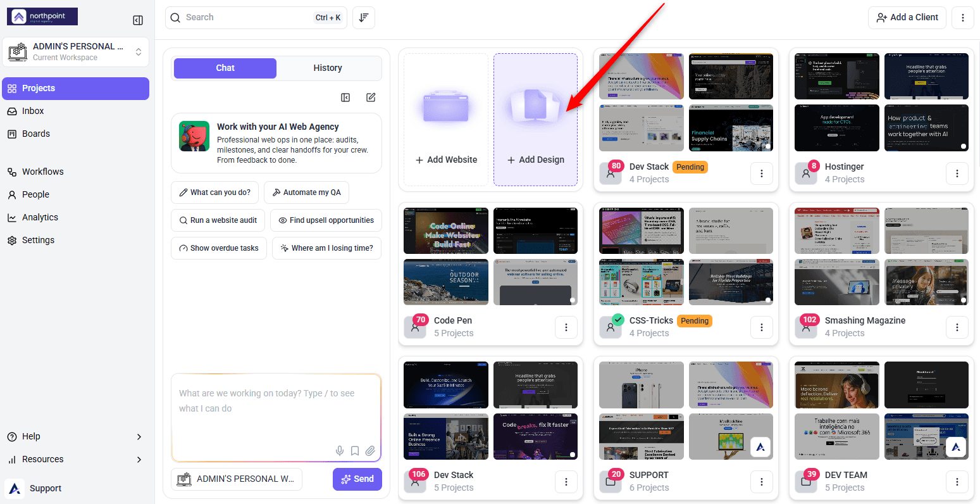Focus the Search field
The width and height of the screenshot is (980, 504).
pyautogui.click(x=256, y=18)
